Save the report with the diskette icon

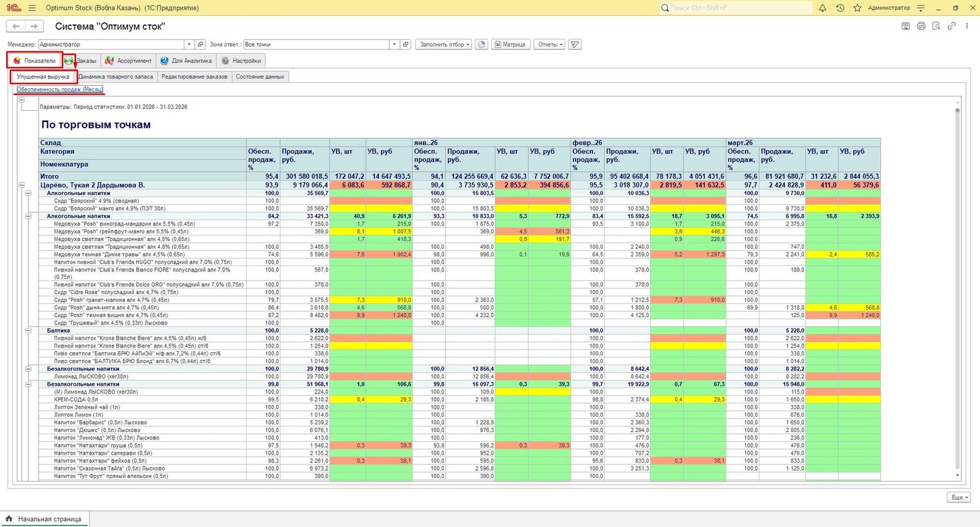pos(905,26)
